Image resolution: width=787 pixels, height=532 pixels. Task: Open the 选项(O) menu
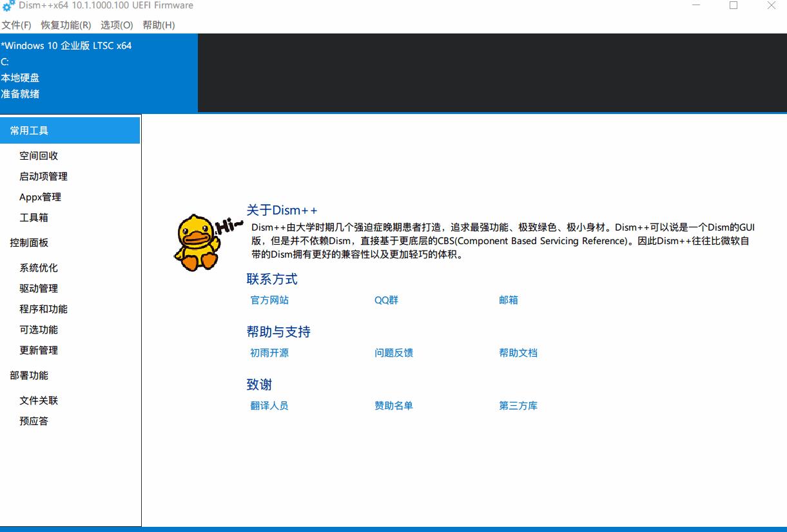115,25
